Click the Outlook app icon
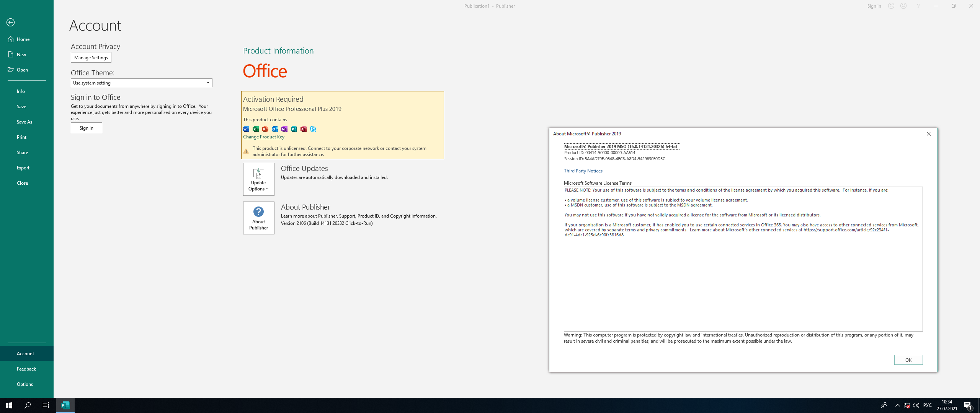 [x=275, y=129]
